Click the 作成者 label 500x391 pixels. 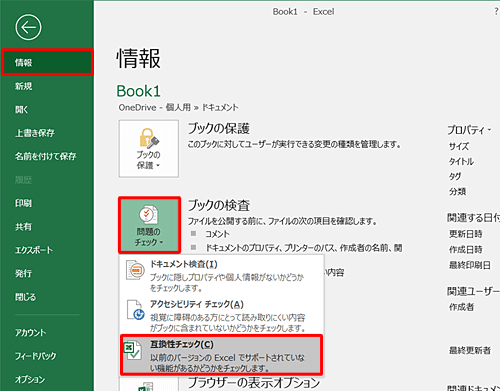click(x=461, y=307)
